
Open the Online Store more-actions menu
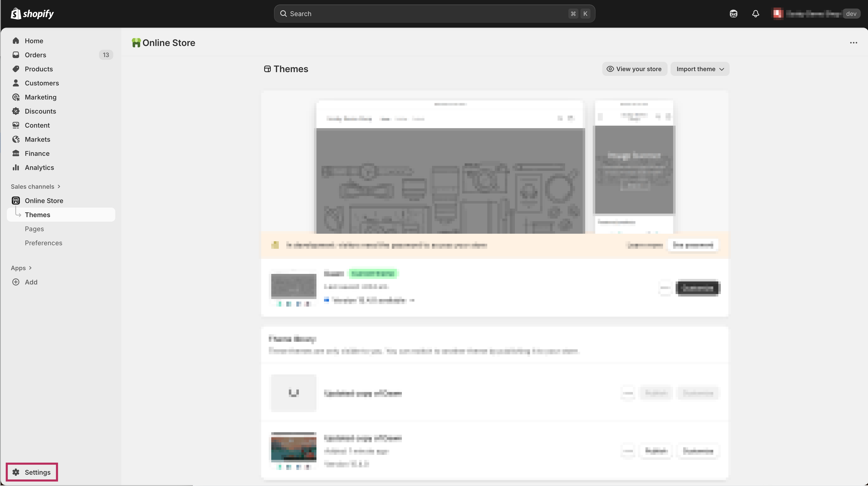tap(853, 43)
